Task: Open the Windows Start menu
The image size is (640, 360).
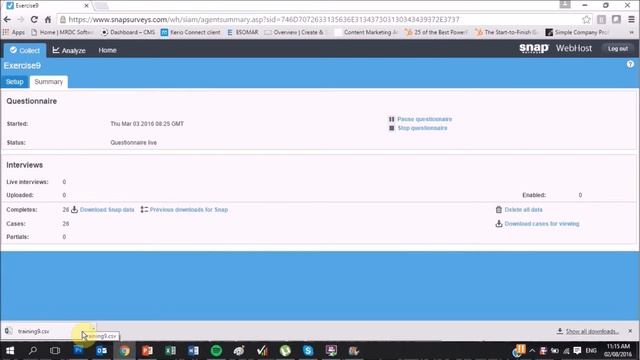Action: (x=10, y=351)
